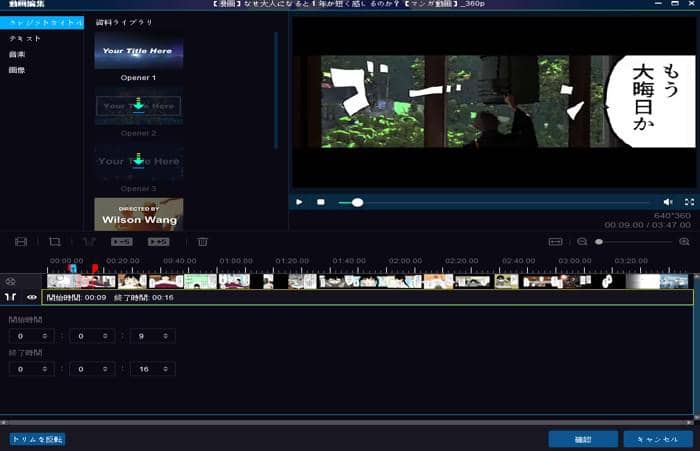Maximize the video editor window
Screen dimensions: 700x451
(x=675, y=3)
